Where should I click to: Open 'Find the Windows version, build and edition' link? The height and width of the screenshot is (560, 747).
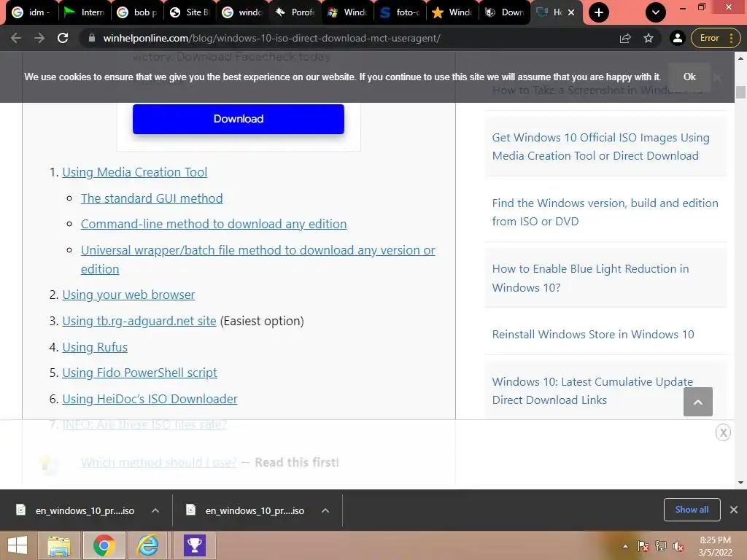tap(605, 212)
